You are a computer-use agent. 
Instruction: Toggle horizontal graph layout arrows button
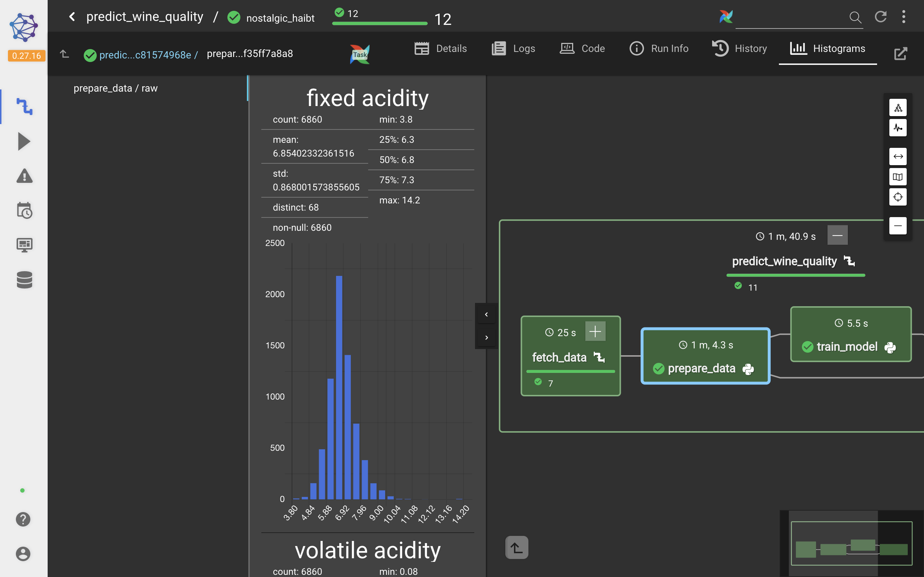click(898, 157)
